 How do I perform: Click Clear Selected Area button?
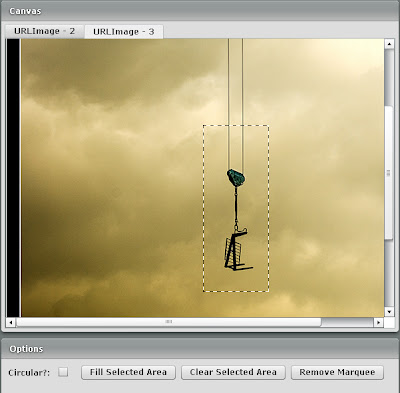tap(233, 372)
